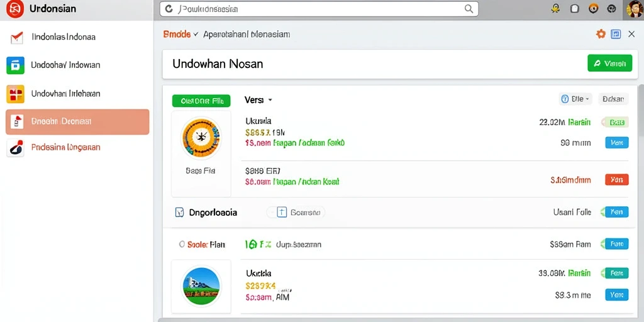The height and width of the screenshot is (322, 644).
Task: Click the green Hapan /adnan Kaat link
Action: tap(306, 181)
